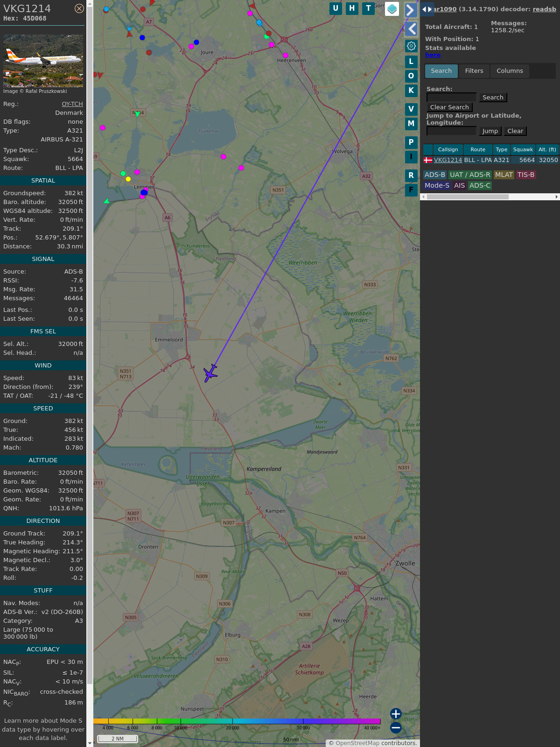Viewport: 560px width, 747px height.
Task: Open the Search tab
Action: point(441,71)
